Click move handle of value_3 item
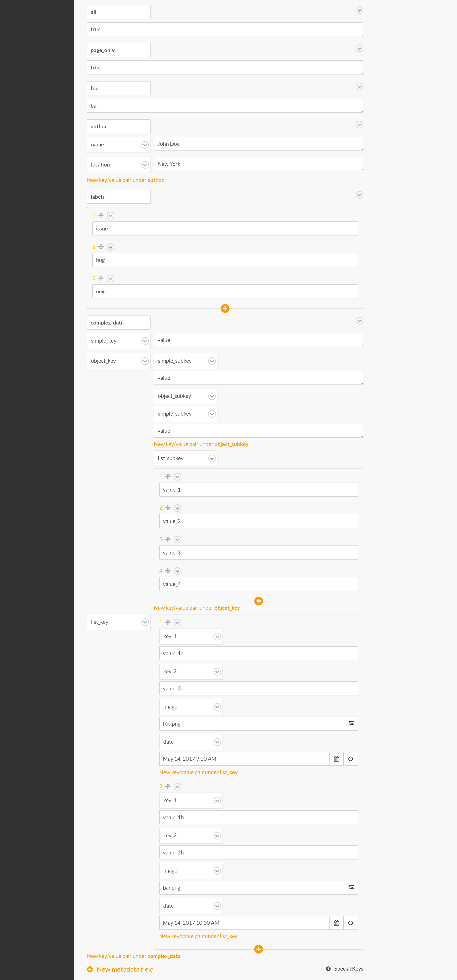Screen dimensions: 457x980 (168, 539)
